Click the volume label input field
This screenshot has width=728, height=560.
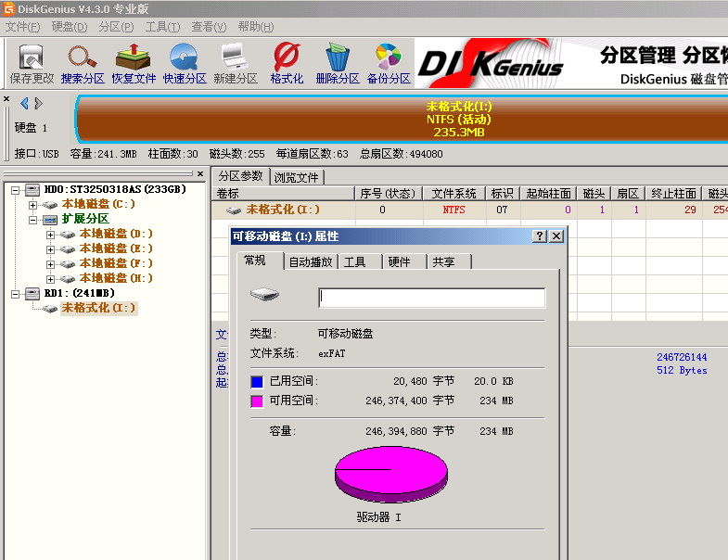tap(432, 298)
